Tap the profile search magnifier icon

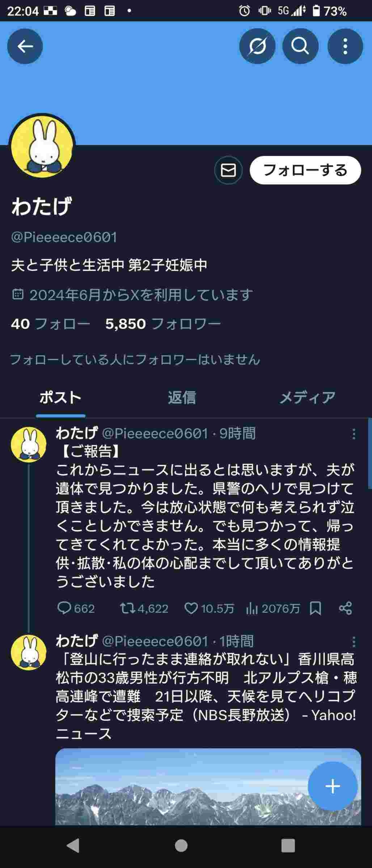click(x=300, y=46)
